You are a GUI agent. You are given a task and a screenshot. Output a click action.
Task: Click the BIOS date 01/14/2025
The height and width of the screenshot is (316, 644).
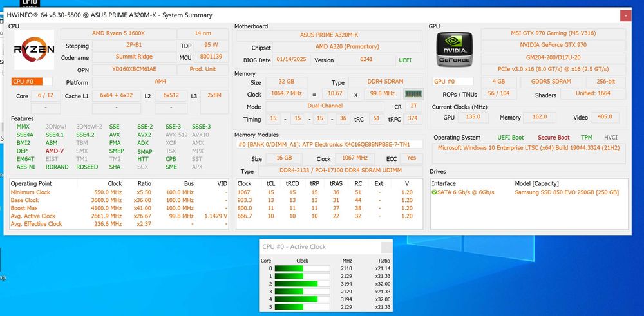coord(292,60)
